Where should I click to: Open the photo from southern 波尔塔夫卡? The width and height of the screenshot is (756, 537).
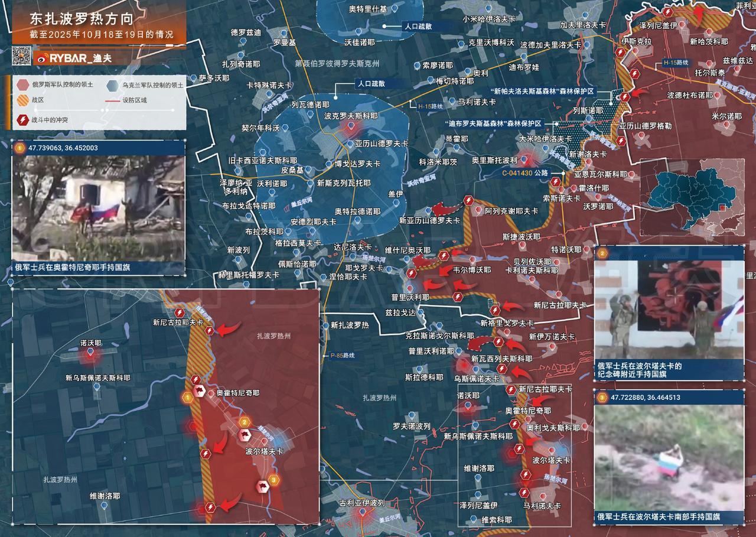(x=669, y=457)
